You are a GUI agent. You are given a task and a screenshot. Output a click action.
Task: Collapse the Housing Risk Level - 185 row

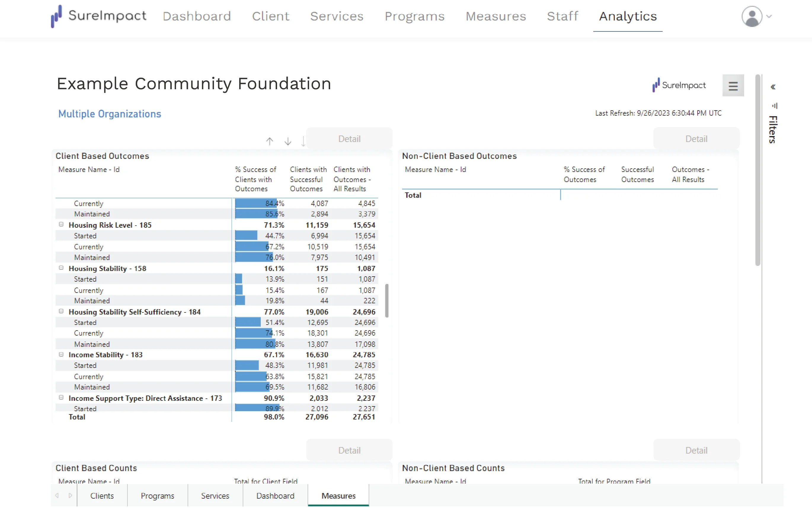tap(61, 224)
